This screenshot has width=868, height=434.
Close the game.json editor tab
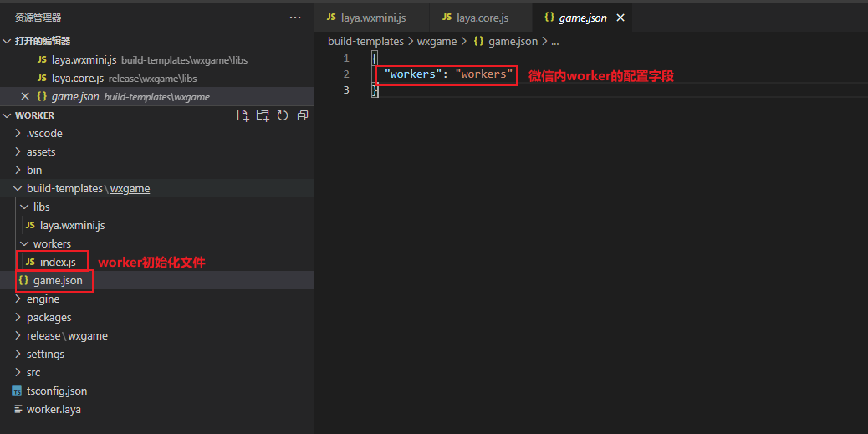coord(620,18)
